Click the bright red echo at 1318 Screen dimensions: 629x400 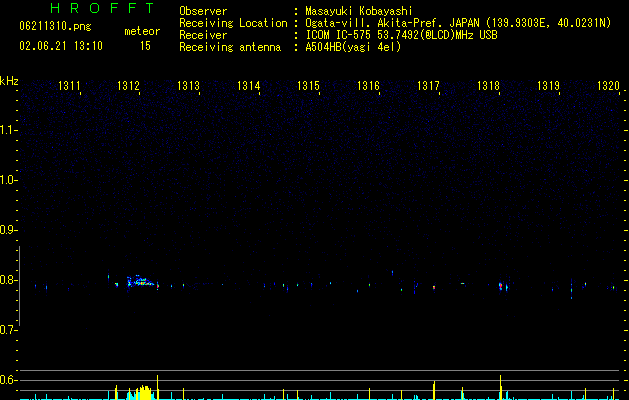click(x=501, y=286)
